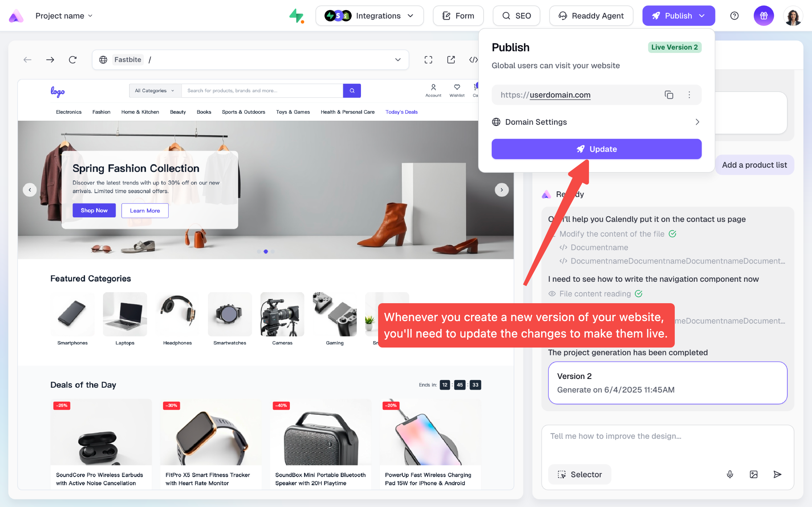
Task: Open the three-dot menu next to the domain URL
Action: point(689,95)
